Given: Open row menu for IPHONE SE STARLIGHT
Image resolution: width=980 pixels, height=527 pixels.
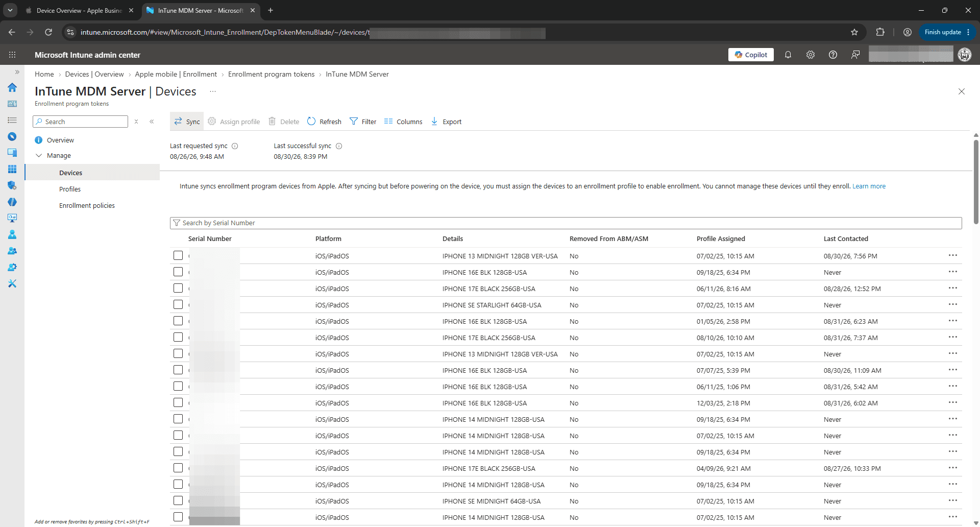Looking at the screenshot, I should (x=953, y=304).
